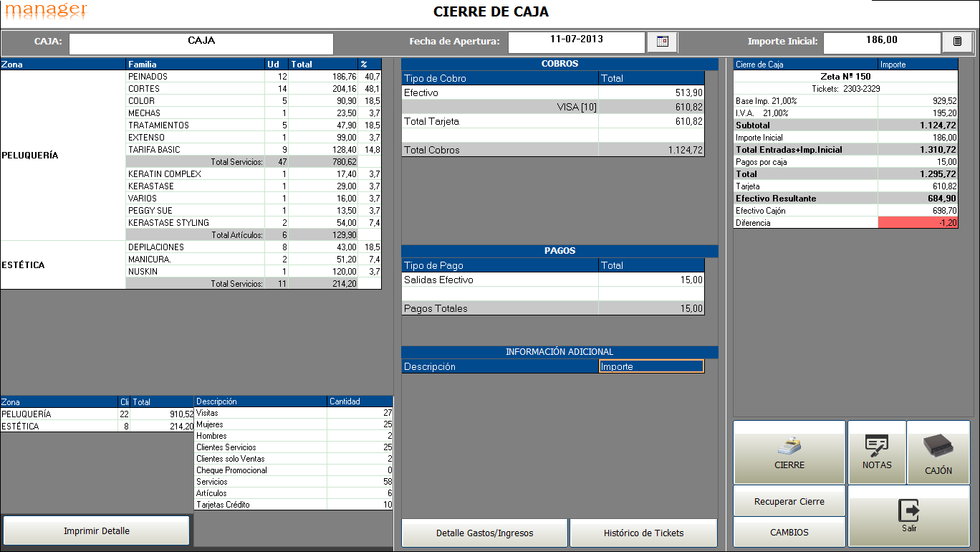The width and height of the screenshot is (980, 552).
Task: Open the NOTAS notes button
Action: [877, 452]
